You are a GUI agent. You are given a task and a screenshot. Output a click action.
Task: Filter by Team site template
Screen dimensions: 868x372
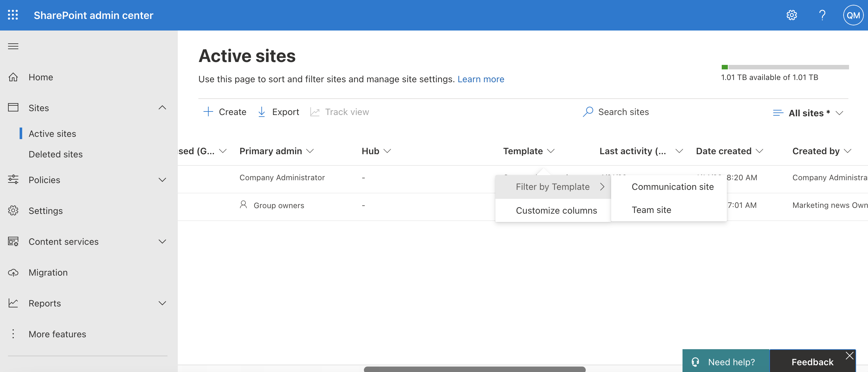[669, 210]
